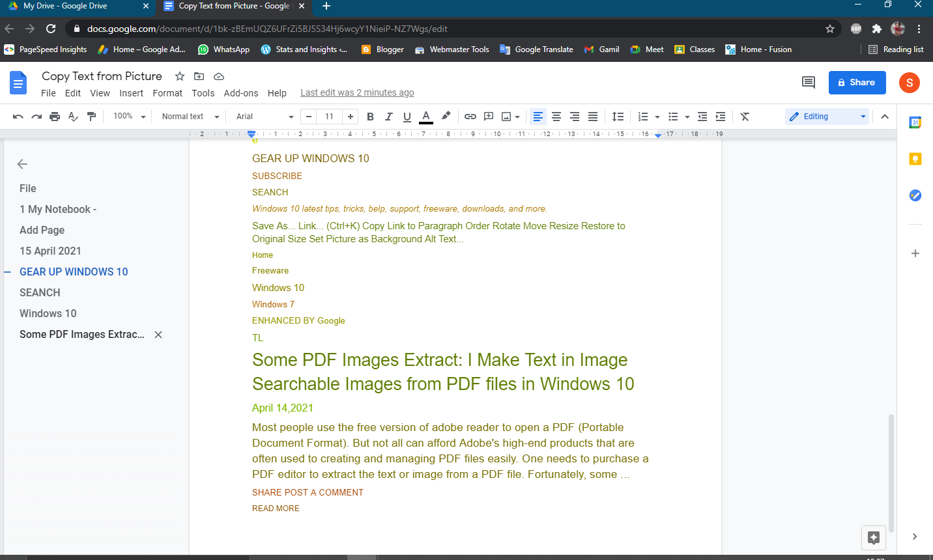The height and width of the screenshot is (560, 933).
Task: Collapse the menus with the up chevron
Action: (885, 117)
